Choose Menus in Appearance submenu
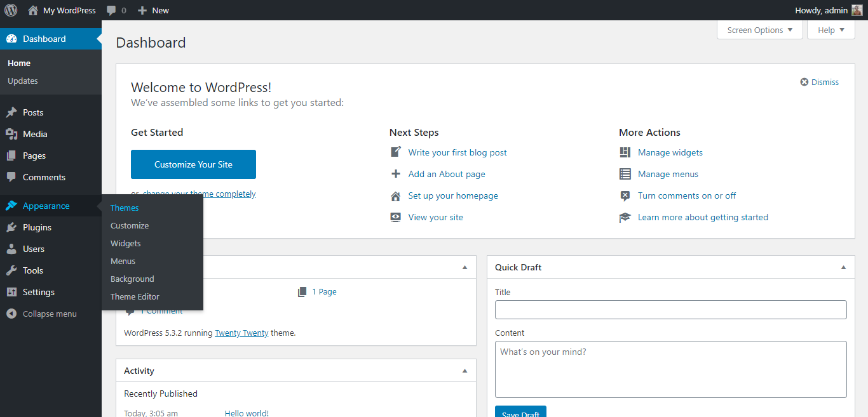The image size is (868, 417). pyautogui.click(x=123, y=261)
